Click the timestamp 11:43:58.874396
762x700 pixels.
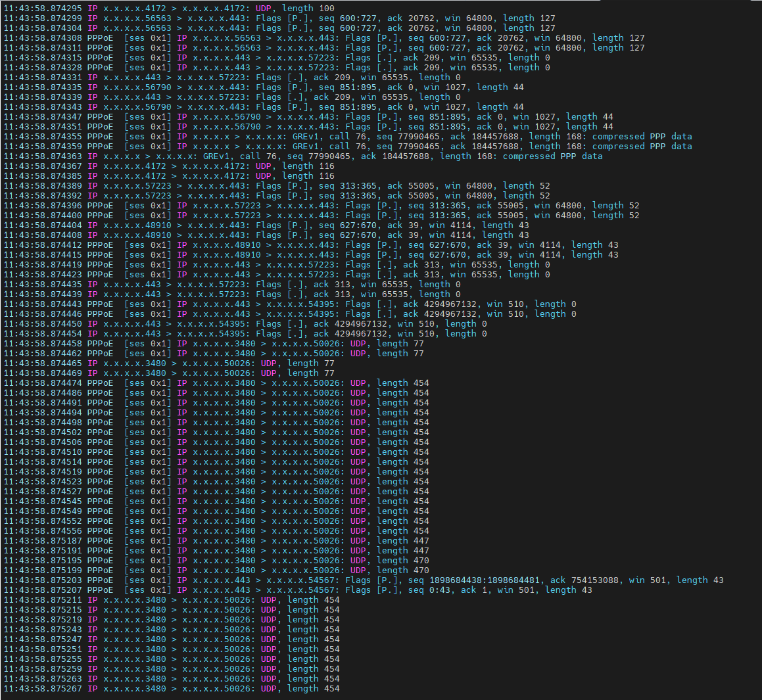pyautogui.click(x=43, y=206)
